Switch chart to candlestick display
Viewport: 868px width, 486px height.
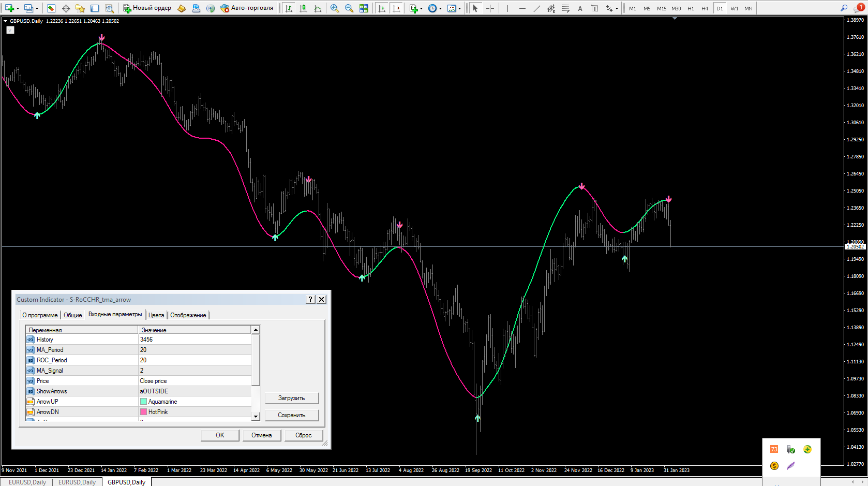(303, 8)
